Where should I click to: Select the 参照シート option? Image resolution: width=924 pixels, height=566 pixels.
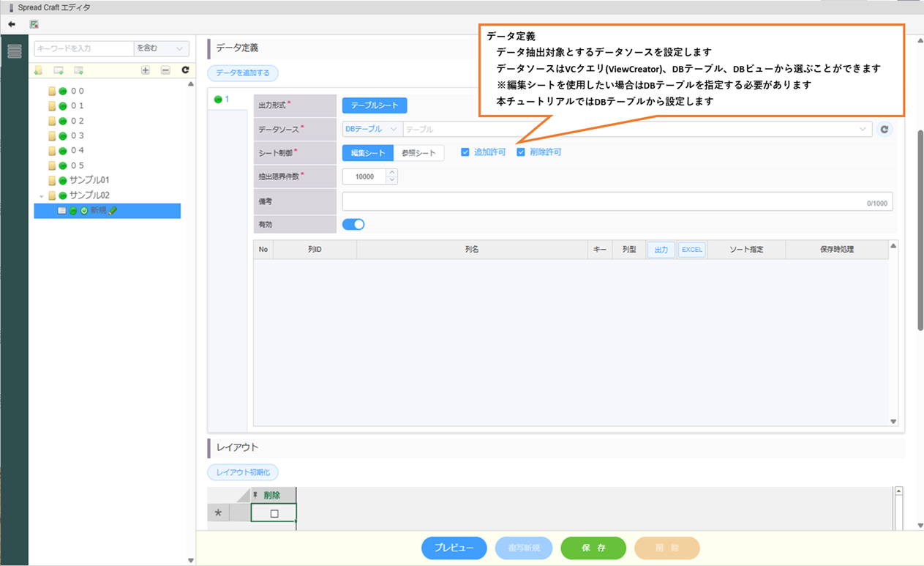coord(418,153)
